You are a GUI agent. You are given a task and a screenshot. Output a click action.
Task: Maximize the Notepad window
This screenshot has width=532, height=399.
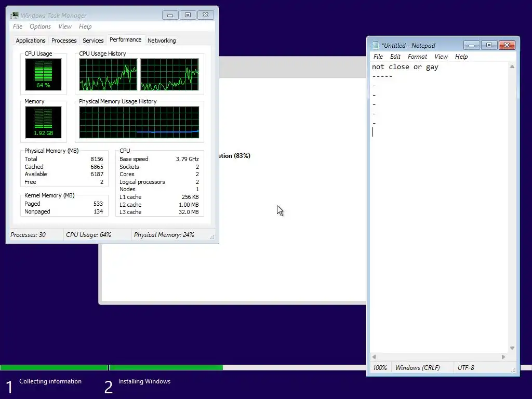pyautogui.click(x=489, y=46)
